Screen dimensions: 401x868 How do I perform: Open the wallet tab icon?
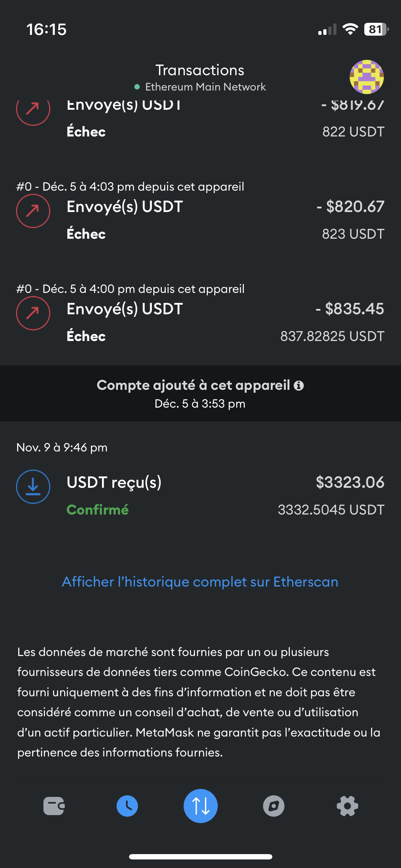54,806
